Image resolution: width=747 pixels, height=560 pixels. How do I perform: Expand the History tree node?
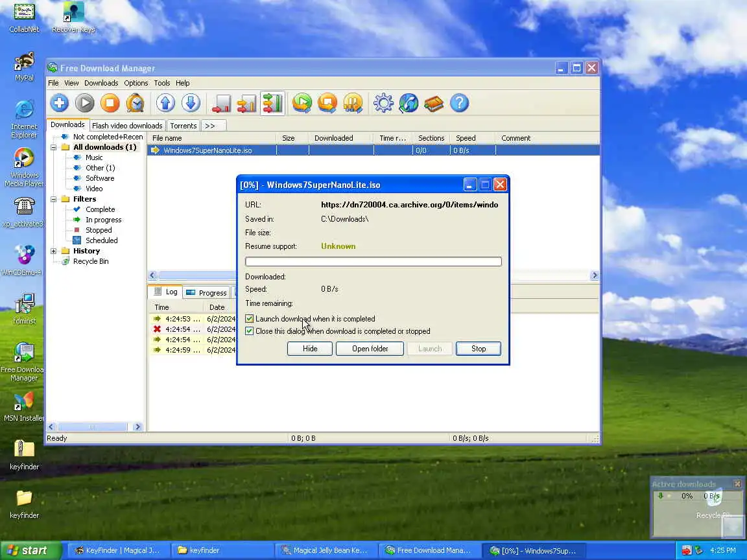(53, 251)
